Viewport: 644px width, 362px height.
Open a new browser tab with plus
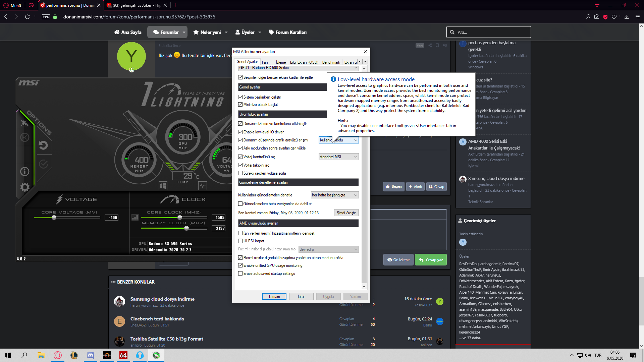point(175,5)
